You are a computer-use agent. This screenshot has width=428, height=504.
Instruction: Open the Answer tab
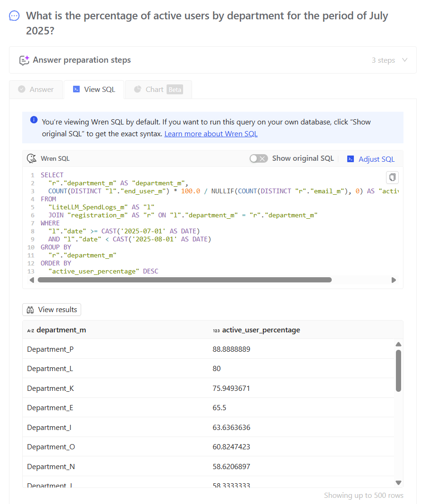click(x=36, y=90)
